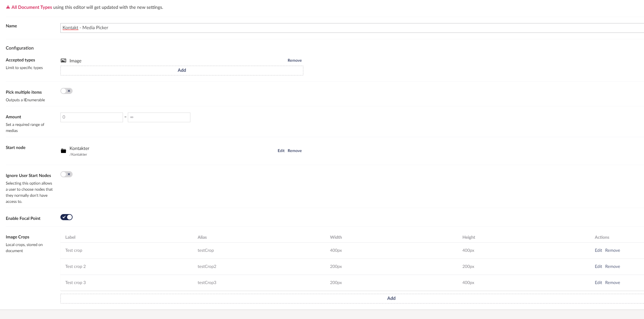Edit the Test crop 3 entry

[x=598, y=283]
